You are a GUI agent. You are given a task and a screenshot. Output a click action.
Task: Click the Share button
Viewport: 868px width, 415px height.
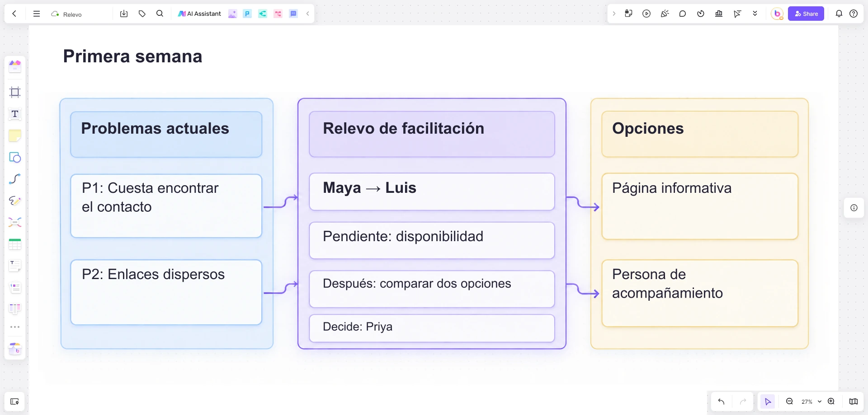click(806, 14)
